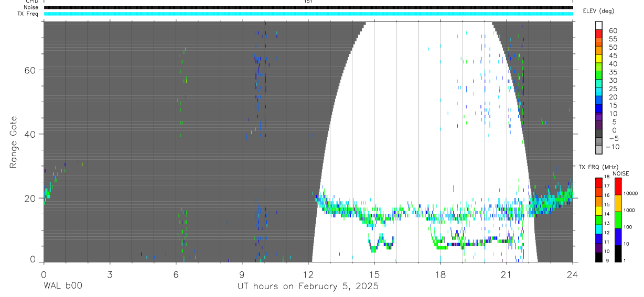Viewport: 644px width, 297px height.
Task: Click the '15' tick on UT hours axis
Action: click(374, 274)
